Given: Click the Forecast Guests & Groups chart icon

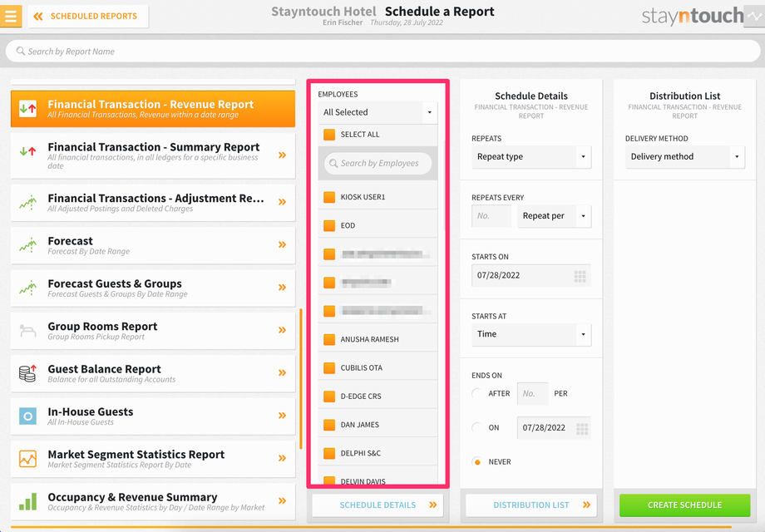Looking at the screenshot, I should pyautogui.click(x=27, y=288).
